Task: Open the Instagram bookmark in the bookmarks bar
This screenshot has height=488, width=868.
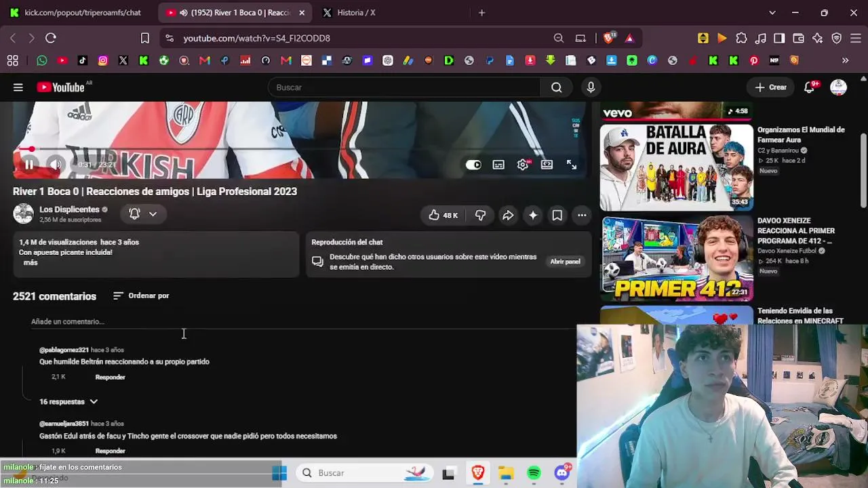Action: tap(103, 60)
